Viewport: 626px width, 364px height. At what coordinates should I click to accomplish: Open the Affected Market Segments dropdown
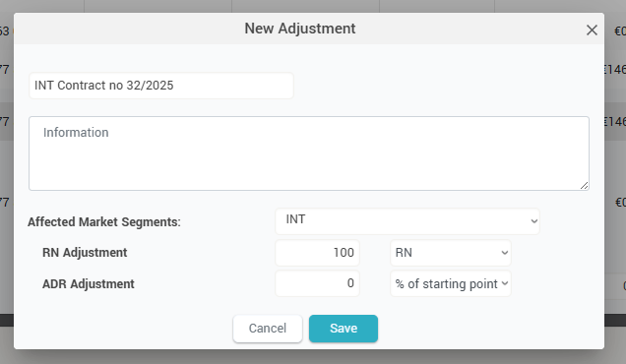(407, 221)
